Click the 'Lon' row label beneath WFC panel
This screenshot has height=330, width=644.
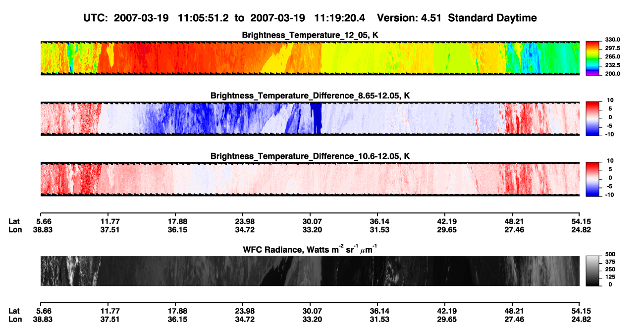click(15, 319)
